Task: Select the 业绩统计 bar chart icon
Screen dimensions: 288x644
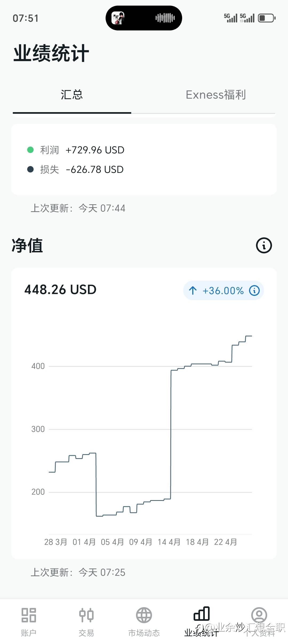Action: 202,614
